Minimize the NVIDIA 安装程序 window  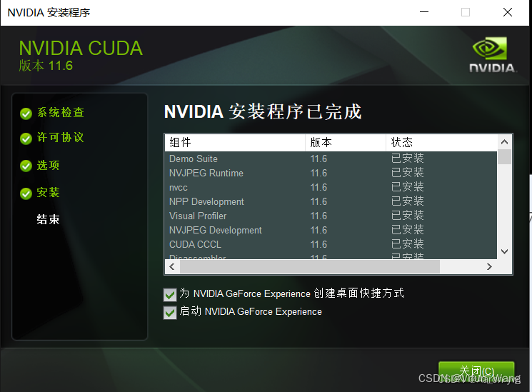click(x=424, y=12)
